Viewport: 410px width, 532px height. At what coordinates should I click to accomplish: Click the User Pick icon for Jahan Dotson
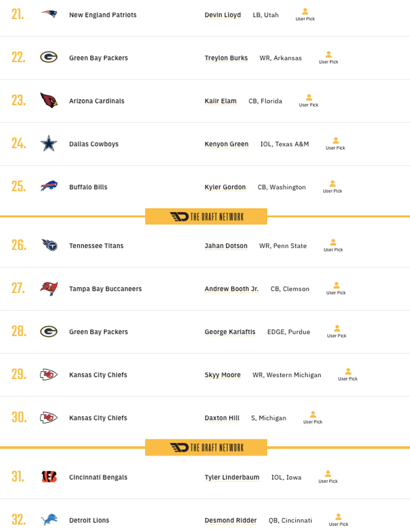pyautogui.click(x=333, y=245)
